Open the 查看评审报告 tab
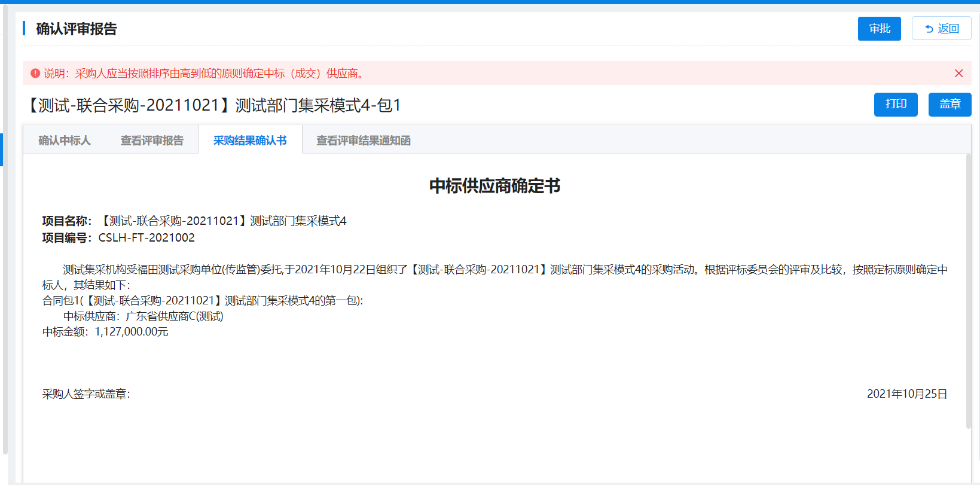Viewport: 980px width, 485px height. pyautogui.click(x=152, y=141)
